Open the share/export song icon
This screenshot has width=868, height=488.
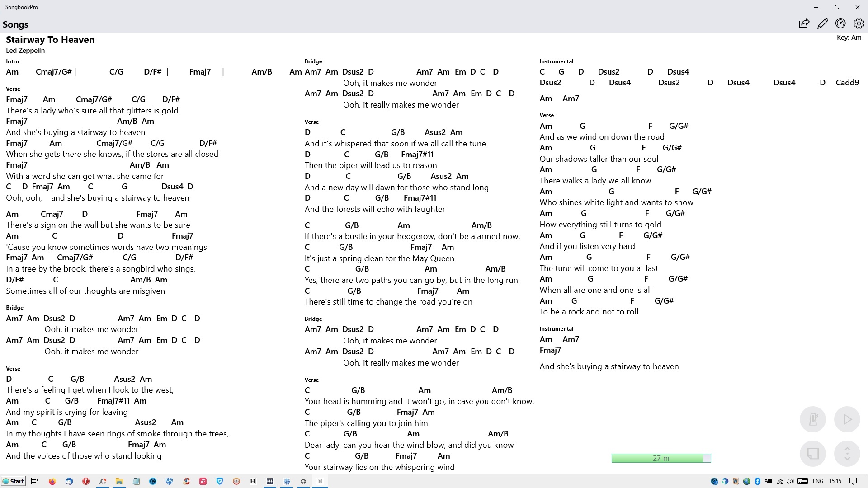(804, 23)
